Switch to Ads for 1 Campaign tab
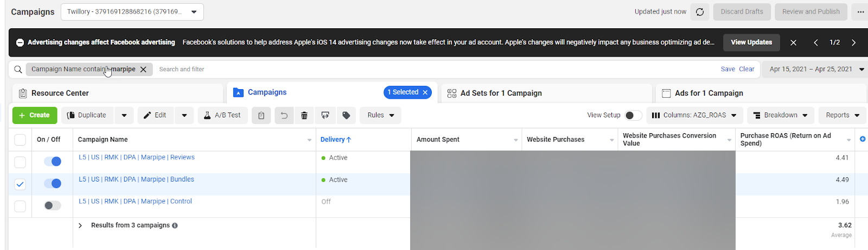Screen dimensions: 868x250 [762, 93]
